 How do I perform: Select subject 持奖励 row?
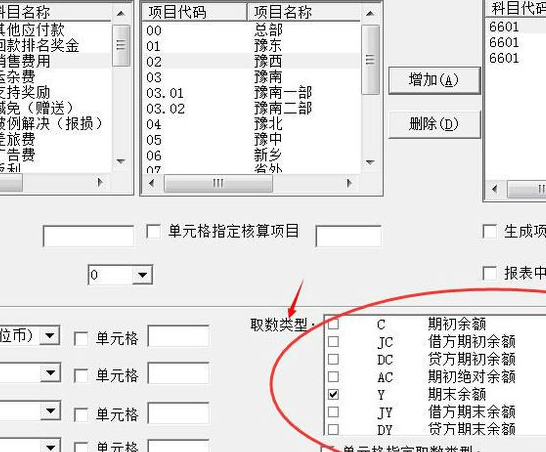(x=55, y=92)
